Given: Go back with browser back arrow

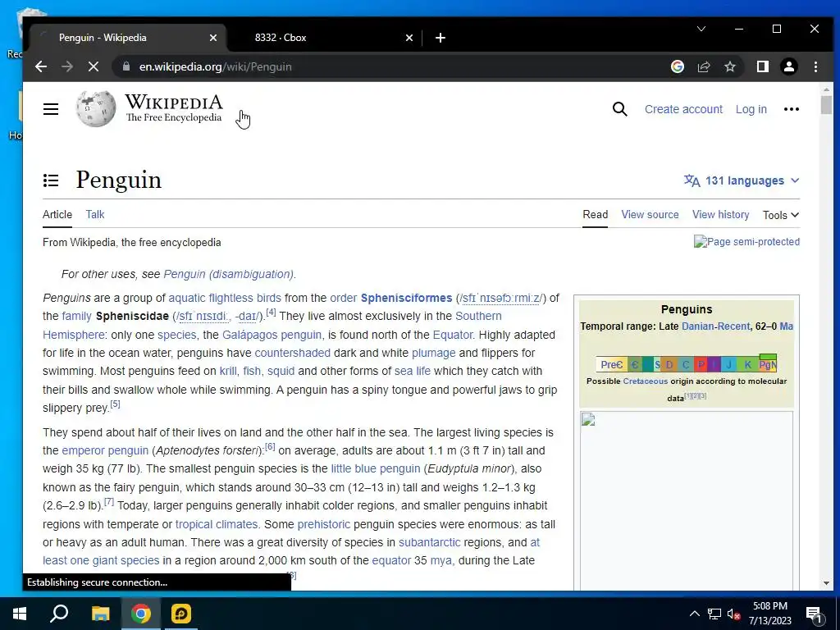Looking at the screenshot, I should coord(41,67).
